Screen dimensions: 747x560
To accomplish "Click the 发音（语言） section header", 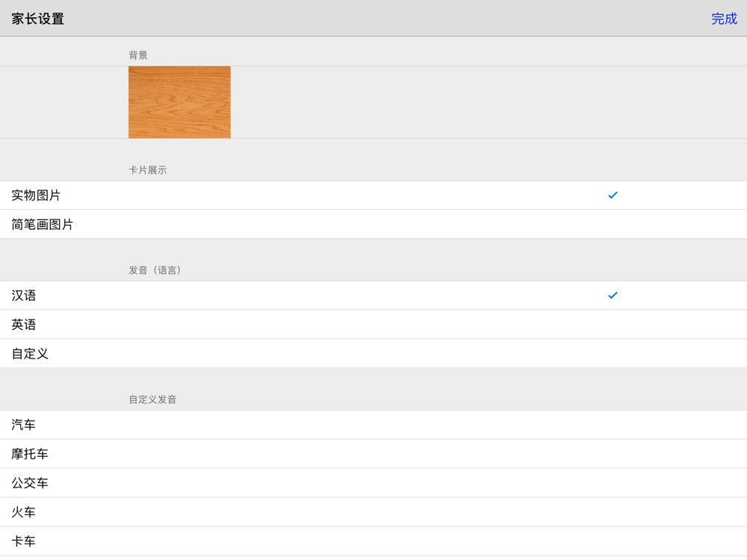I will 155,270.
